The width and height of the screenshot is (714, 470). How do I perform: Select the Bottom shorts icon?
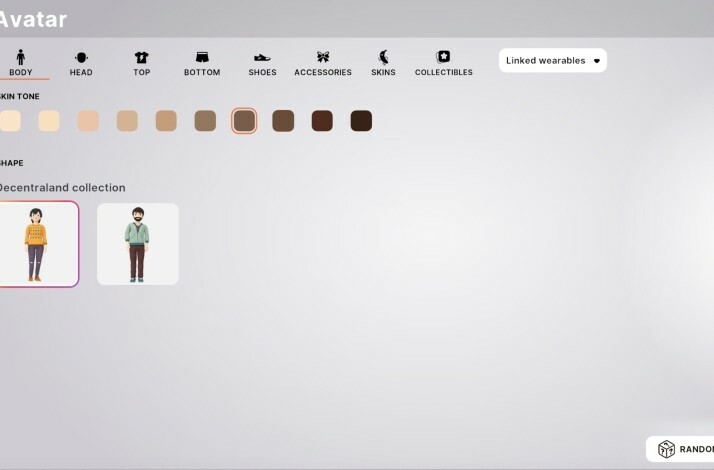202,57
